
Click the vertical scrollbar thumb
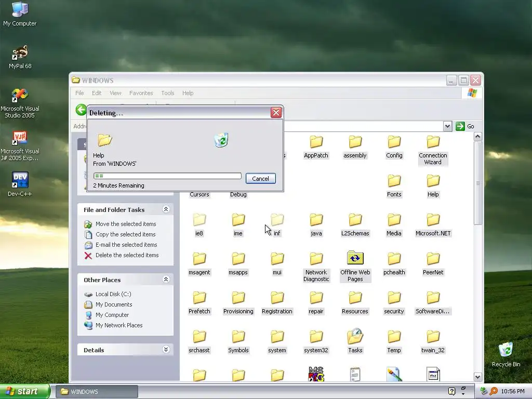click(478, 183)
